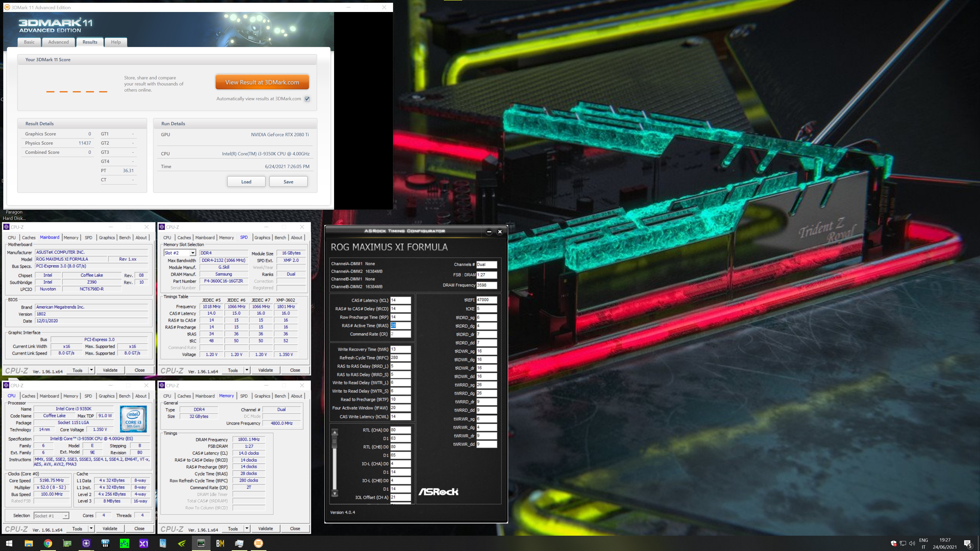This screenshot has height=551, width=980.
Task: Switch to the Basic tab in 3DMark
Action: coord(29,42)
